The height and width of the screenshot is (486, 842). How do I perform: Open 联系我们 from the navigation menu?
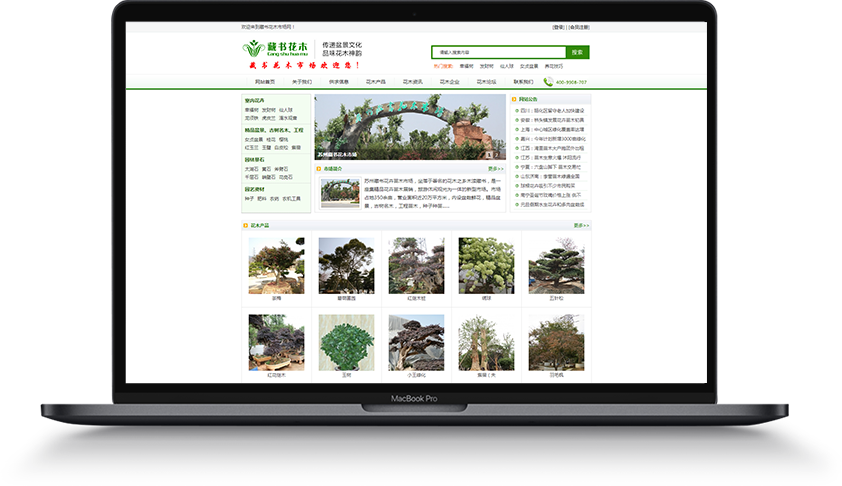(524, 82)
